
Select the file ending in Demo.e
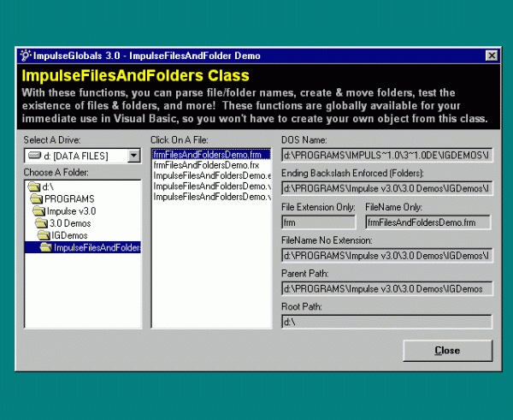tap(212, 176)
